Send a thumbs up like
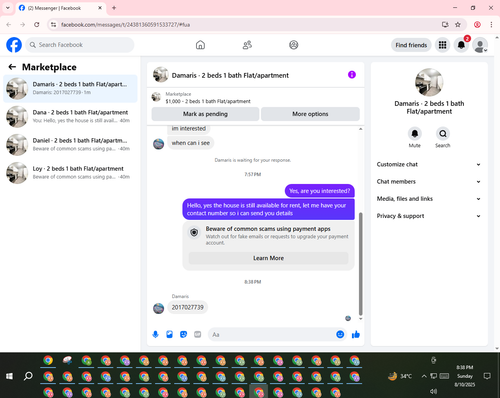The height and width of the screenshot is (398, 500). pos(356,334)
